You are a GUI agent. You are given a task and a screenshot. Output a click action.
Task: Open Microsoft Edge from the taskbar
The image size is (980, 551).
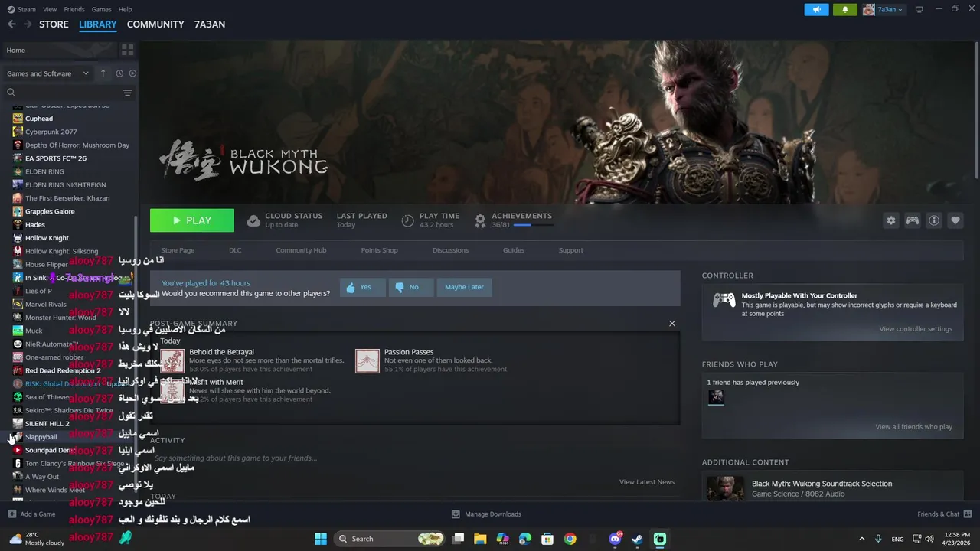coord(524,539)
